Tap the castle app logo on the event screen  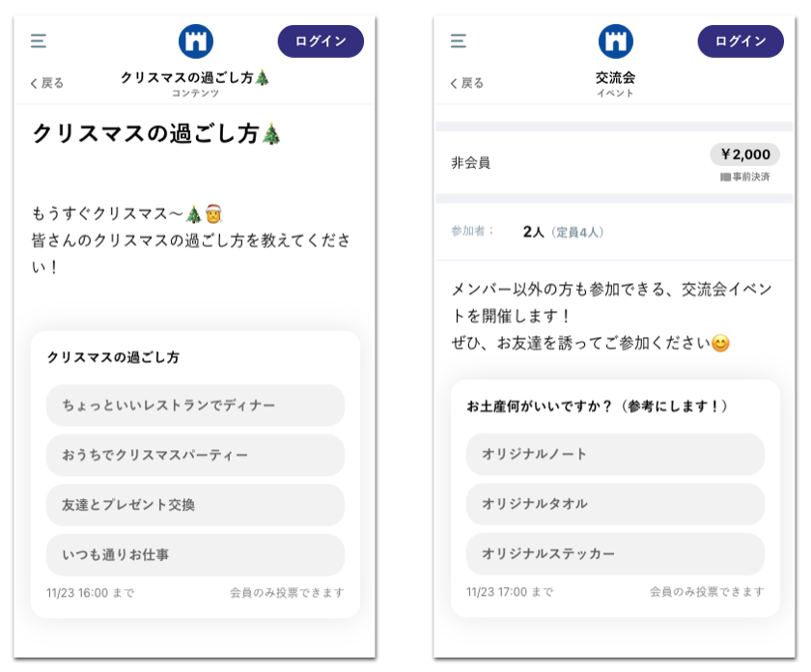tap(615, 41)
